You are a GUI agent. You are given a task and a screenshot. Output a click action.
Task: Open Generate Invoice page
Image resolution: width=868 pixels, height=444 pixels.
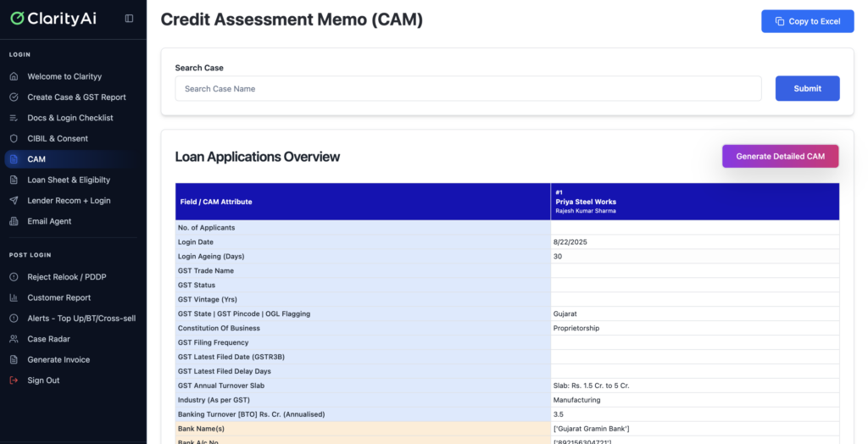pyautogui.click(x=58, y=359)
